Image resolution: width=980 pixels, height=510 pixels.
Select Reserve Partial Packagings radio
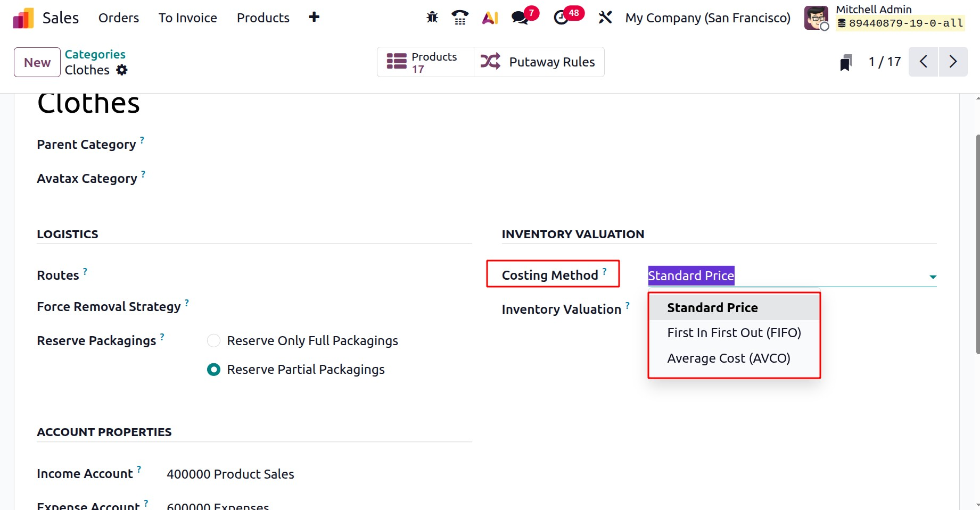click(213, 370)
